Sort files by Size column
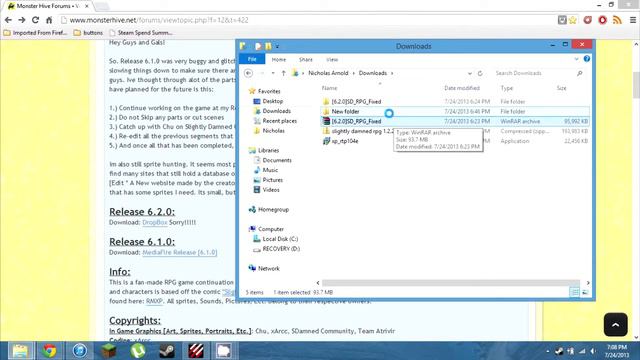 coord(562,88)
